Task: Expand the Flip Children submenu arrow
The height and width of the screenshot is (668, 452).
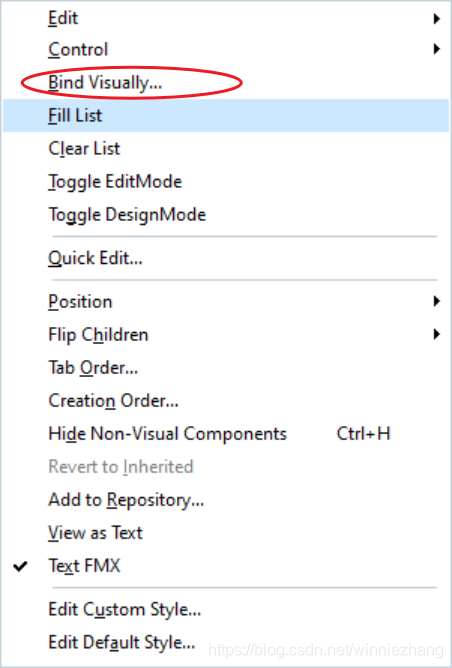Action: pyautogui.click(x=436, y=334)
